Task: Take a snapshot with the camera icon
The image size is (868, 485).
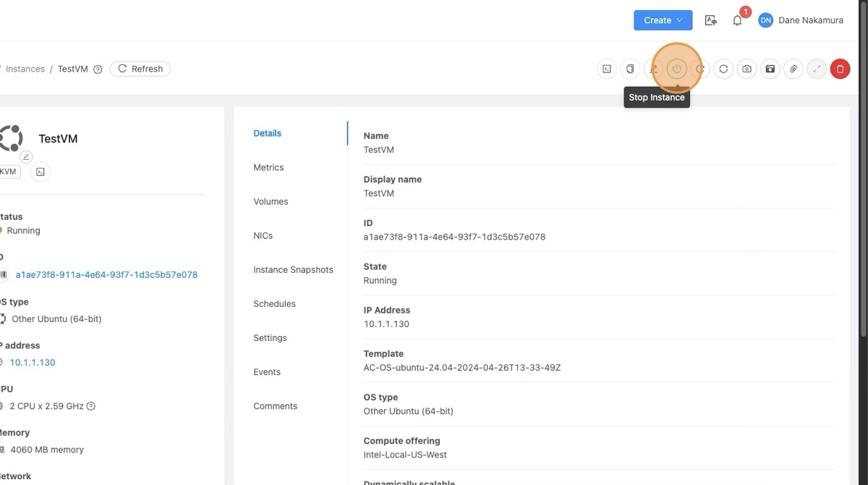Action: click(x=746, y=69)
